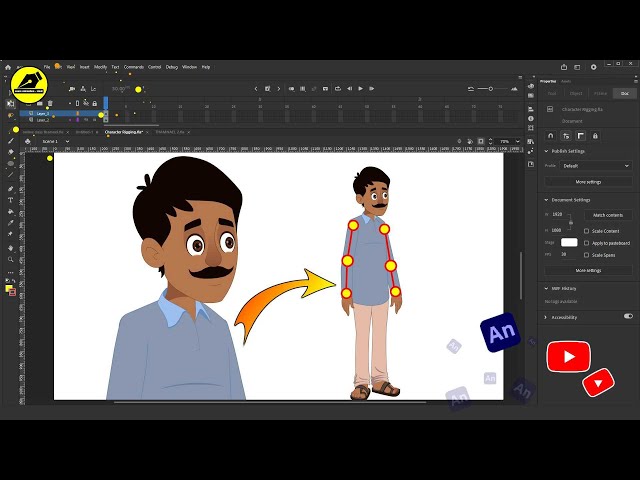640x480 pixels.
Task: Open the Window menu
Action: [189, 67]
